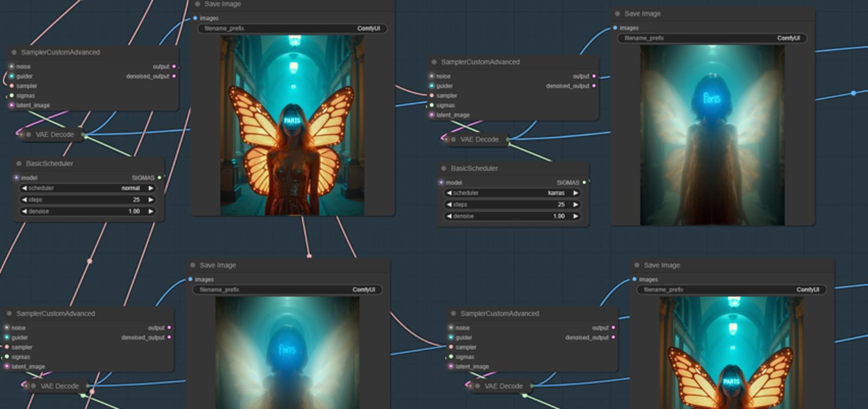
Task: Click the SIGMAS output port on the normal BasicScheduler
Action: (159, 178)
